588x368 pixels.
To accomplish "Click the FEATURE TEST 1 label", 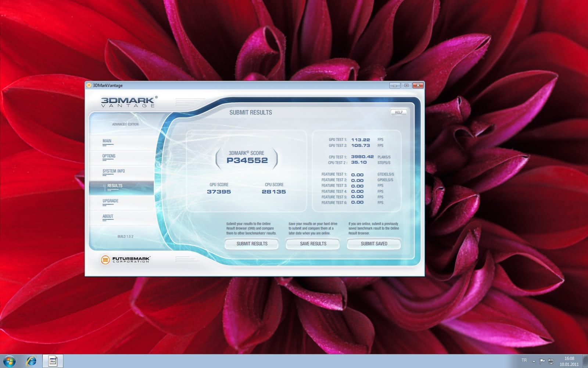I will tap(334, 174).
